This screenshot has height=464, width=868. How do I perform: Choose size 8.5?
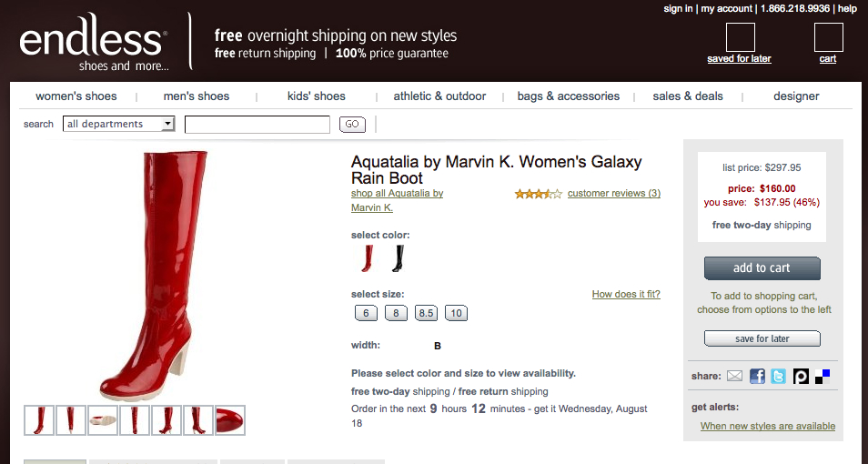(426, 313)
